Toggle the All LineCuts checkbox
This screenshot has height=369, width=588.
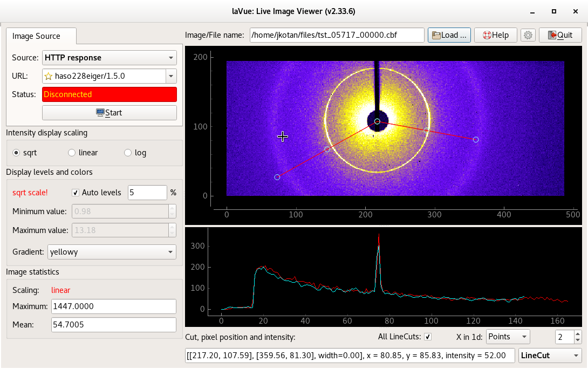pos(428,337)
